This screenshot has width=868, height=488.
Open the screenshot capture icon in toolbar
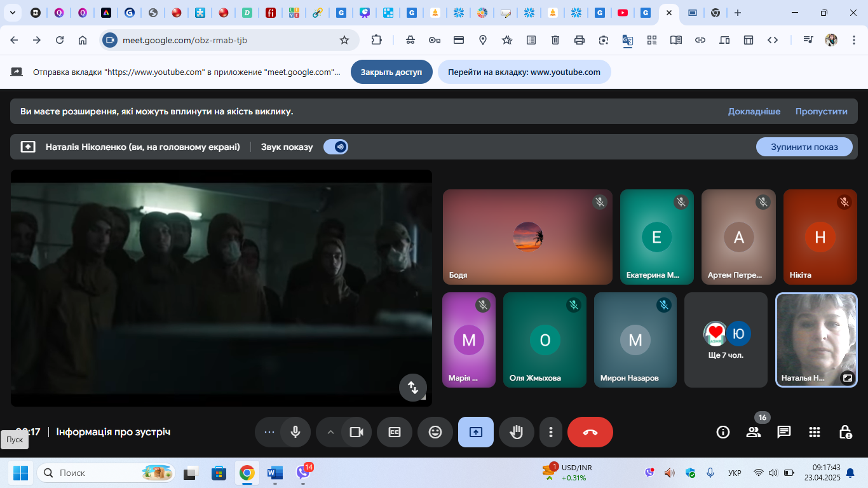pos(604,40)
